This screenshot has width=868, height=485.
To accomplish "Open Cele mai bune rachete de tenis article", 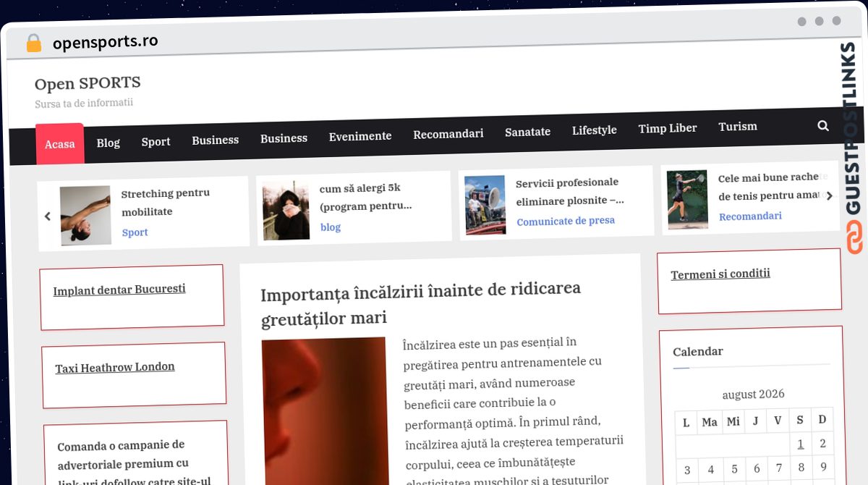I will [x=769, y=187].
